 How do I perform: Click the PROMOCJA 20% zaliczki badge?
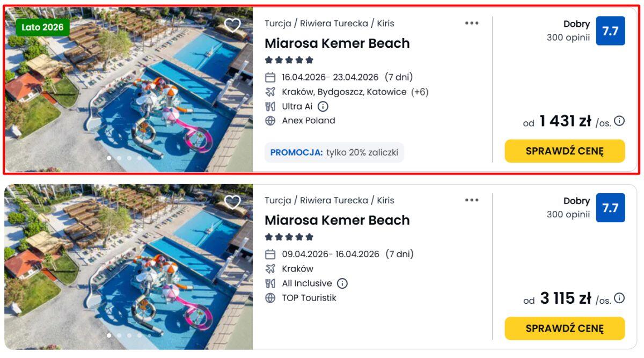tap(334, 152)
